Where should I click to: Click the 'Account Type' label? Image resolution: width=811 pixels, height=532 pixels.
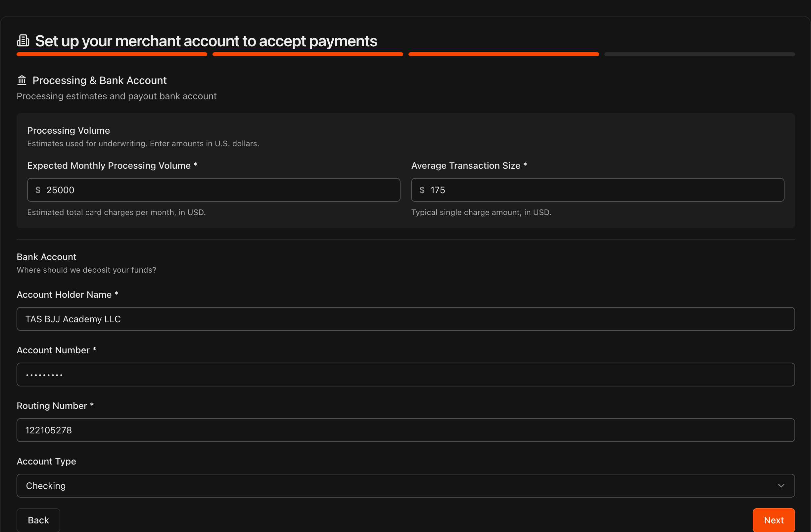[x=46, y=461]
